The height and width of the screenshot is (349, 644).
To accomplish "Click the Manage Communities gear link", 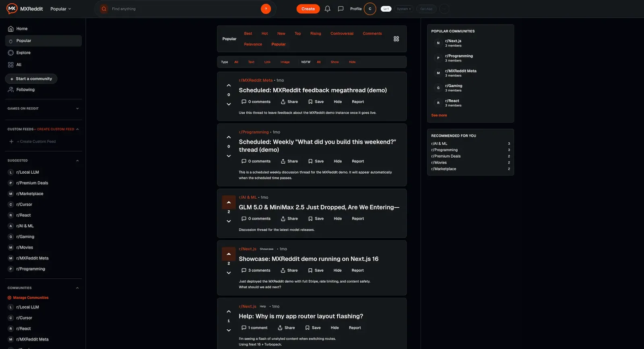I will coord(28,298).
